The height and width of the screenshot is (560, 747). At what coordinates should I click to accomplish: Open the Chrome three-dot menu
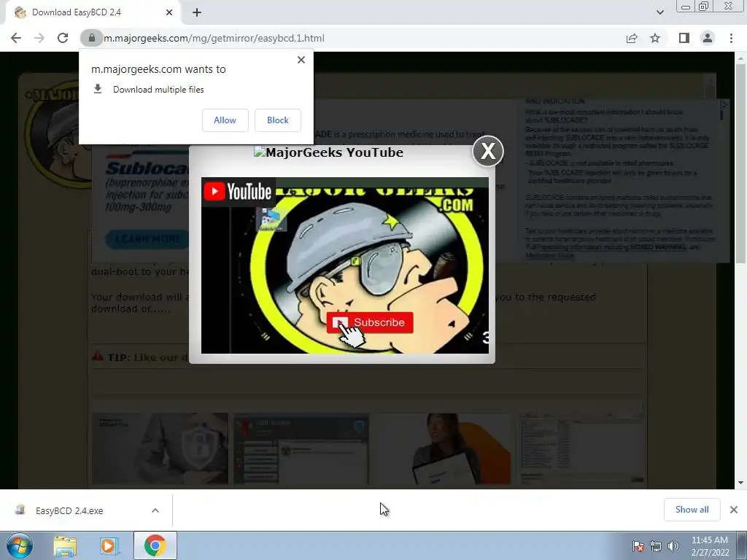731,38
